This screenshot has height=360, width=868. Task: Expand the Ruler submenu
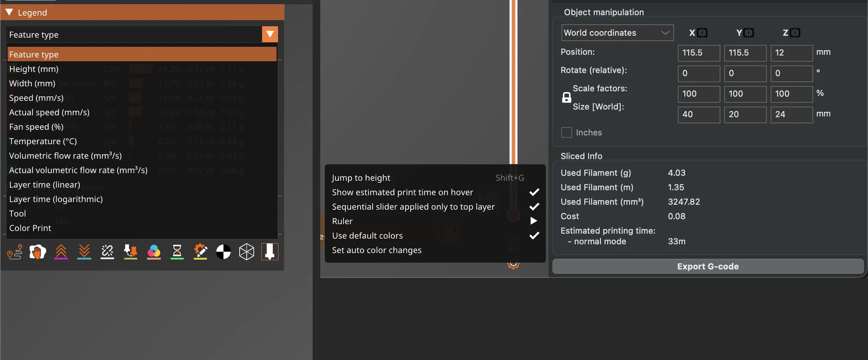coord(435,221)
